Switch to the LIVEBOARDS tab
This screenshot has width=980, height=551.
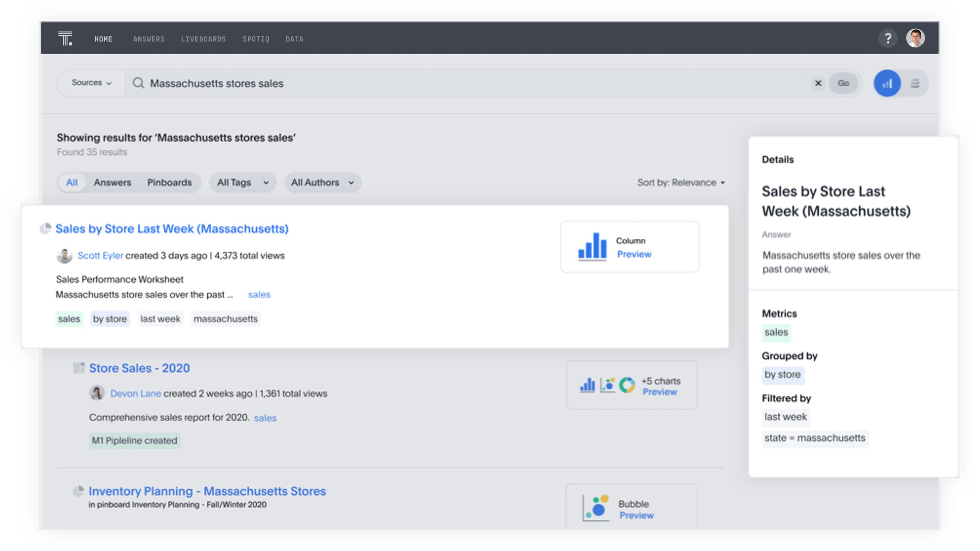coord(204,39)
